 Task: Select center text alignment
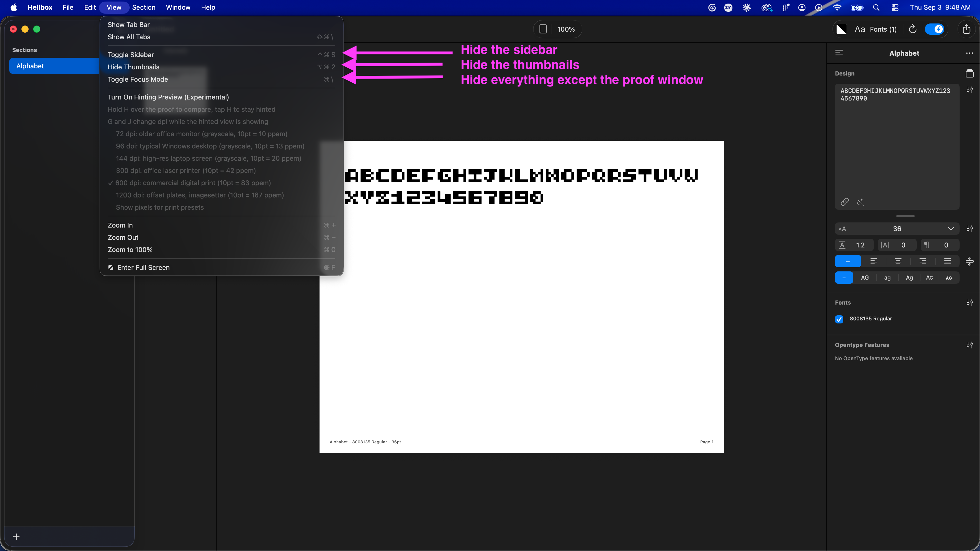898,261
